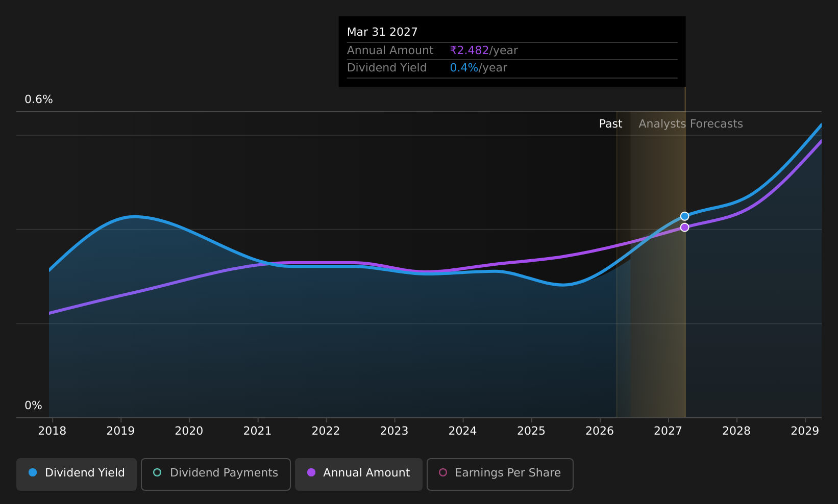Click the 2018 x-axis label
Viewport: 838px width, 504px height.
click(52, 431)
